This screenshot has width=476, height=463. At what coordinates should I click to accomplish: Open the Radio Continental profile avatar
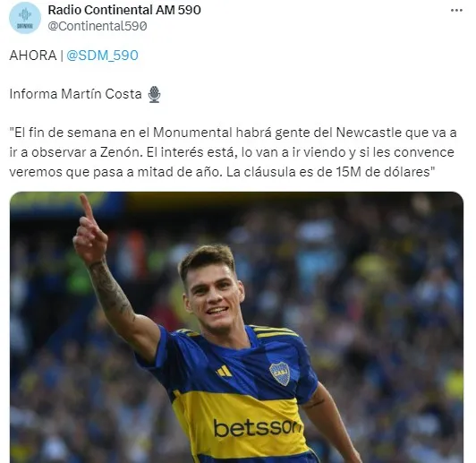[x=25, y=18]
